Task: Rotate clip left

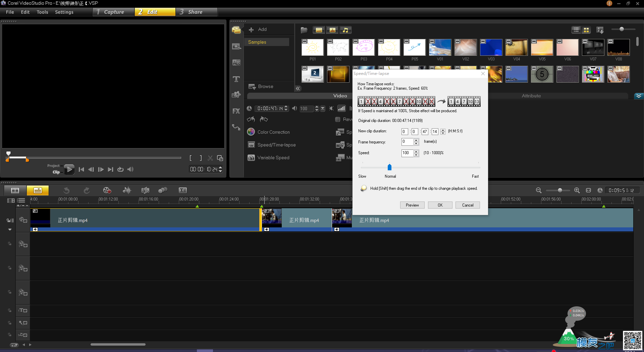Action: [x=251, y=119]
